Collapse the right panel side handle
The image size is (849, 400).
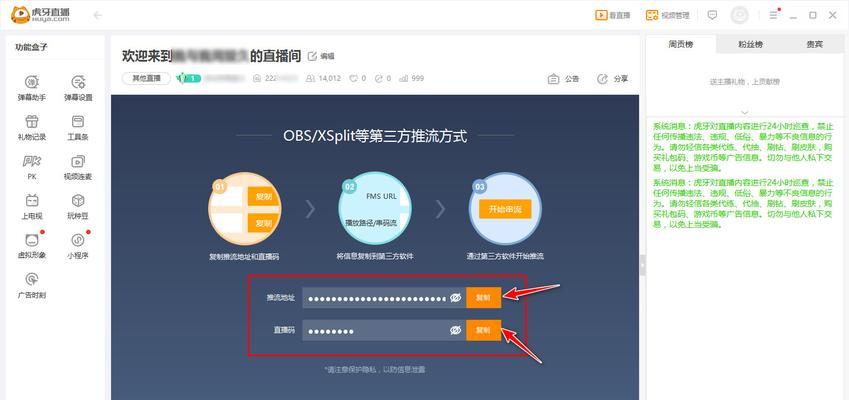(x=643, y=265)
